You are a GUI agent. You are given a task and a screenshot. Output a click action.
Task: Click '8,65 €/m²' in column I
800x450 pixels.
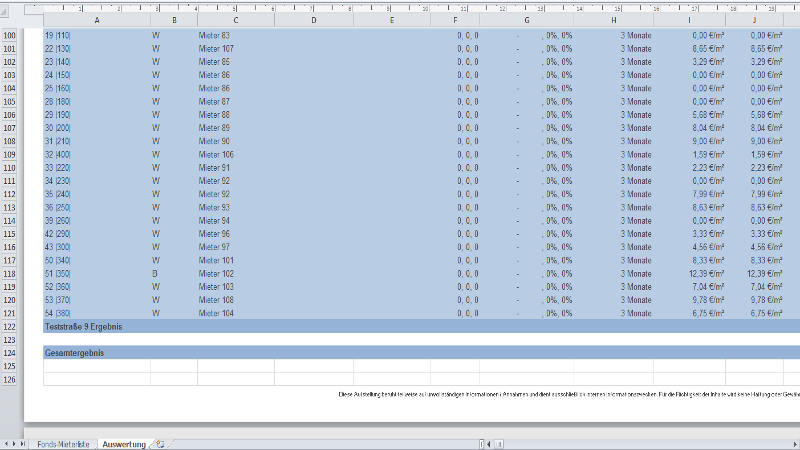(x=708, y=48)
